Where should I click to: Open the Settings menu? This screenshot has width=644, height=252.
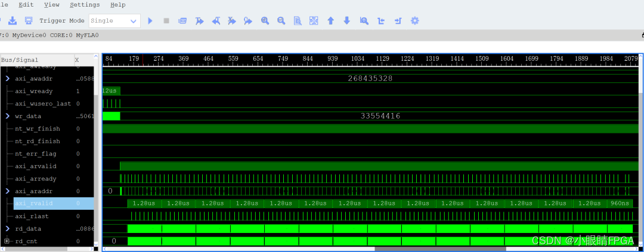click(x=85, y=5)
